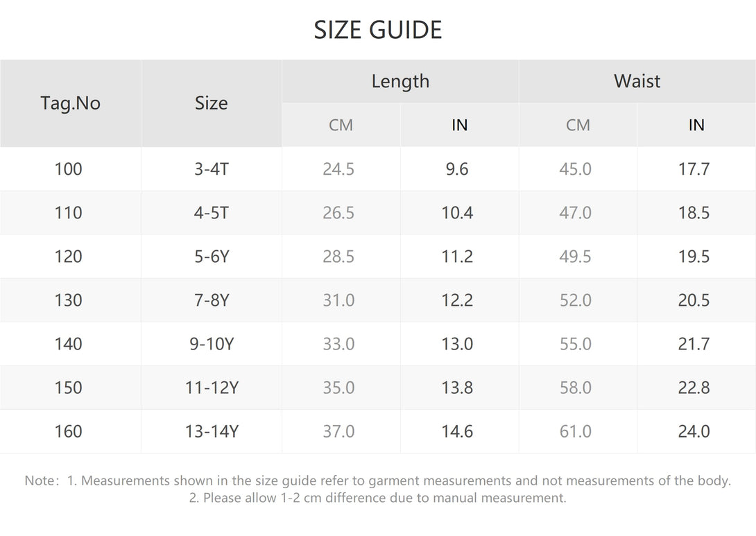Click the IN subheader under Waist
This screenshot has height=536, width=756.
[696, 125]
